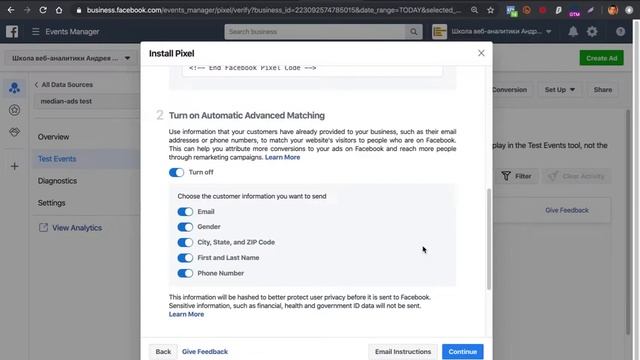
Task: Toggle Phone Number switch
Action: (185, 273)
